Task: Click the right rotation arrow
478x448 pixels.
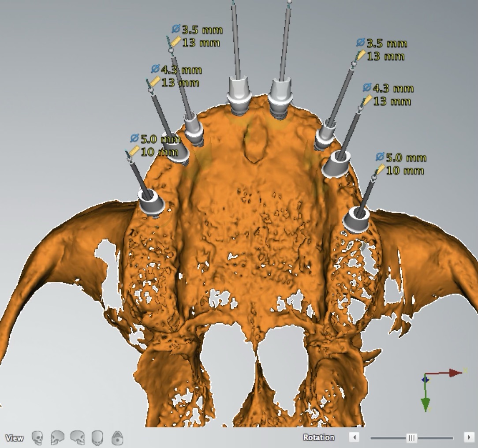Action: [468, 437]
